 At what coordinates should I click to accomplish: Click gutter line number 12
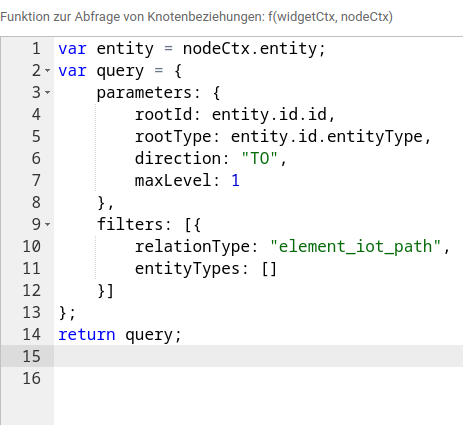pyautogui.click(x=32, y=291)
